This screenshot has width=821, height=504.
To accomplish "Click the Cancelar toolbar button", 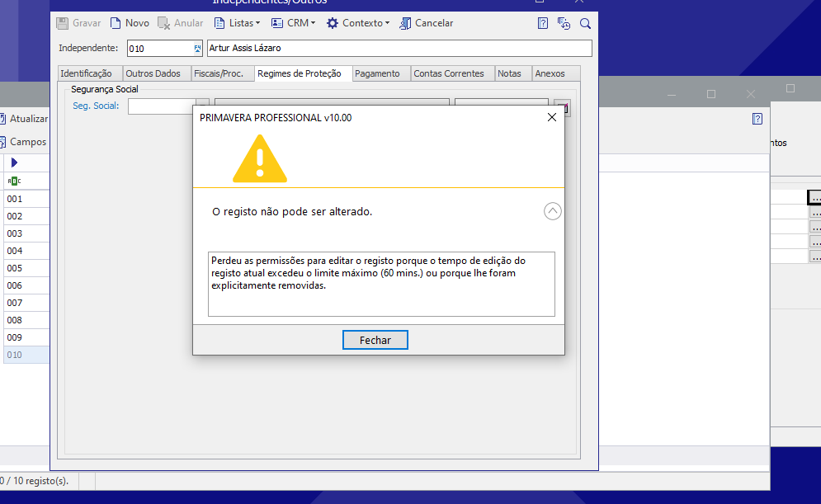I will pyautogui.click(x=427, y=23).
